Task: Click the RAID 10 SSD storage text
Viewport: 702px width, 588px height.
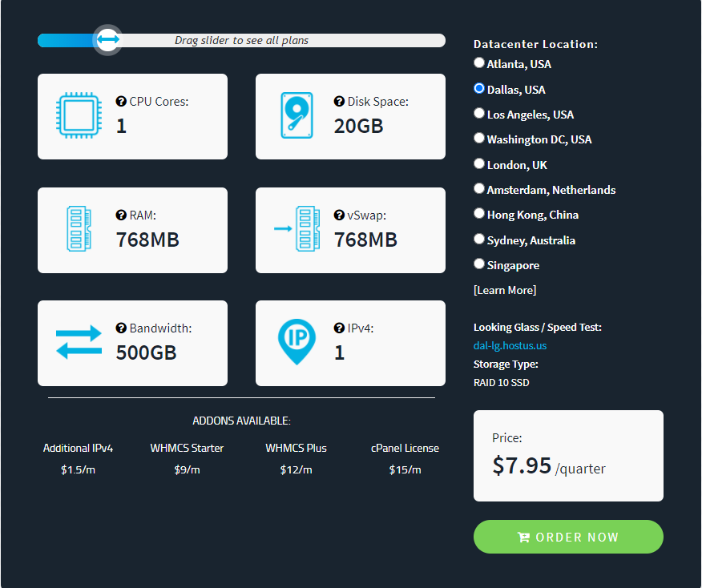Action: (502, 383)
